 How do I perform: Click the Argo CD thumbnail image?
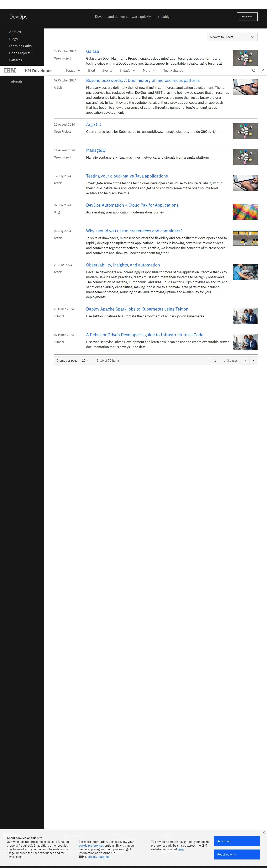245,131
